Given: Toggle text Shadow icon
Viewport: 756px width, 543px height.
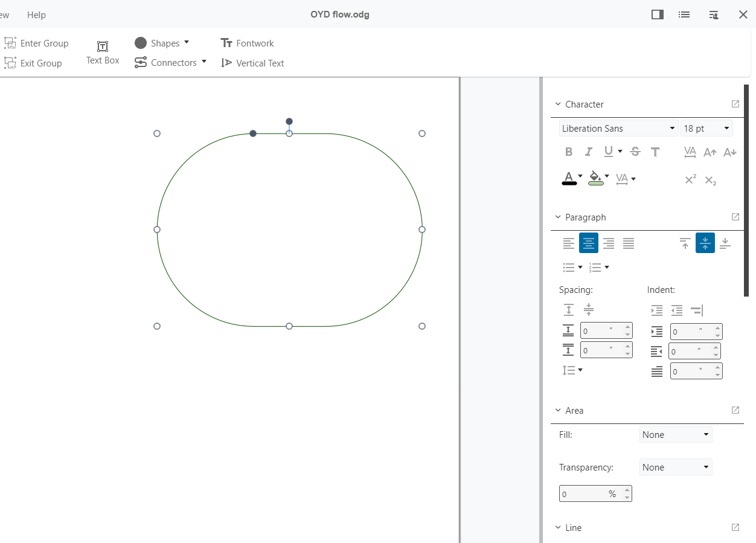Looking at the screenshot, I should tap(655, 152).
